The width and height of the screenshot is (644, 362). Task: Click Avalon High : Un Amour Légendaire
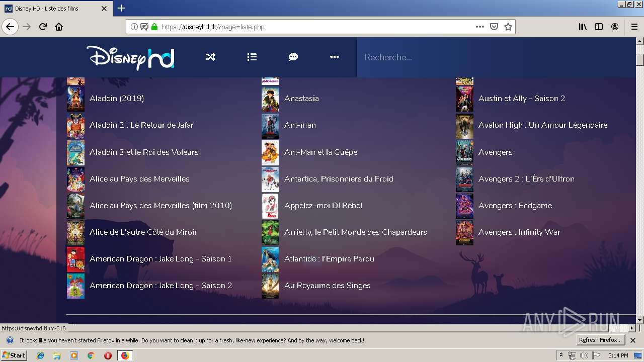(543, 125)
